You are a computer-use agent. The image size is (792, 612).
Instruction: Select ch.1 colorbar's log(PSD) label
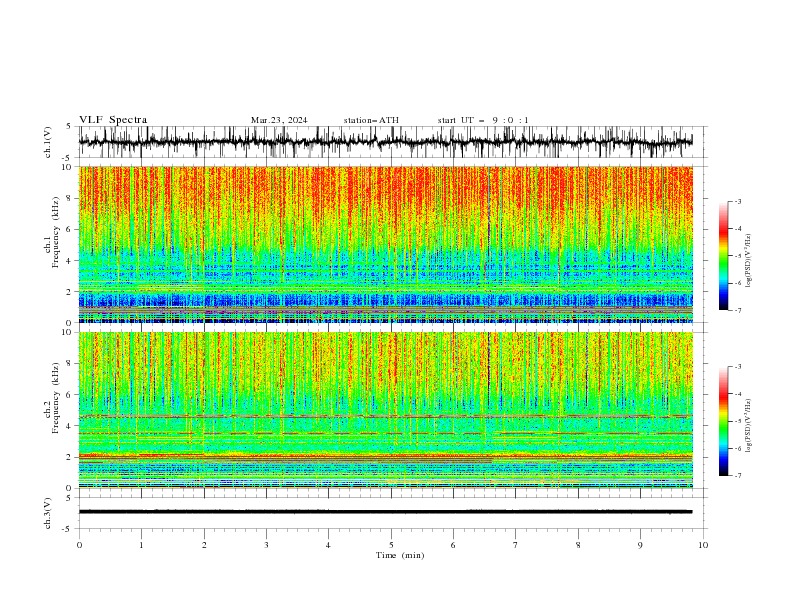[748, 261]
